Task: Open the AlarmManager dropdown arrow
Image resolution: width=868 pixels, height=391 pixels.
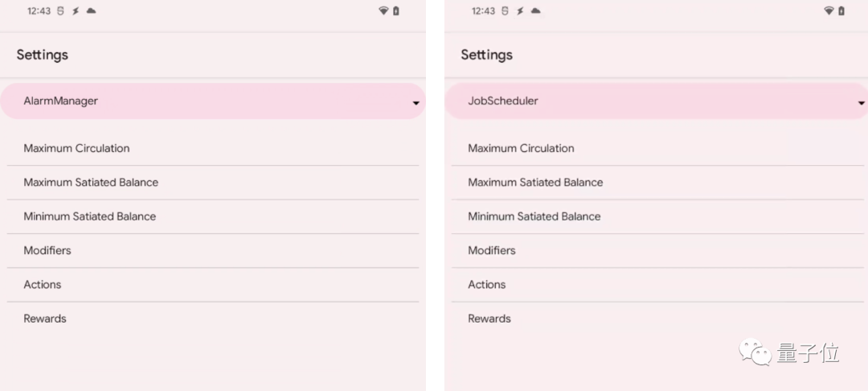Action: click(416, 103)
